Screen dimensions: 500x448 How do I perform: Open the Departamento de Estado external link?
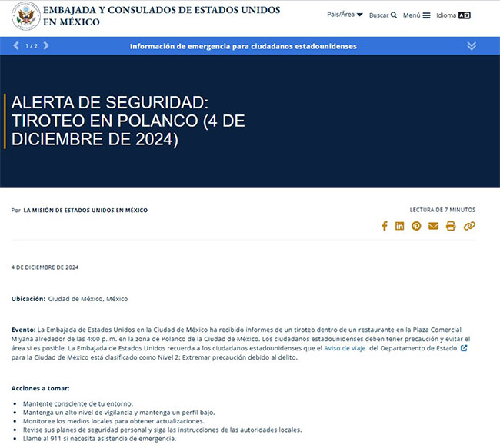point(463,348)
